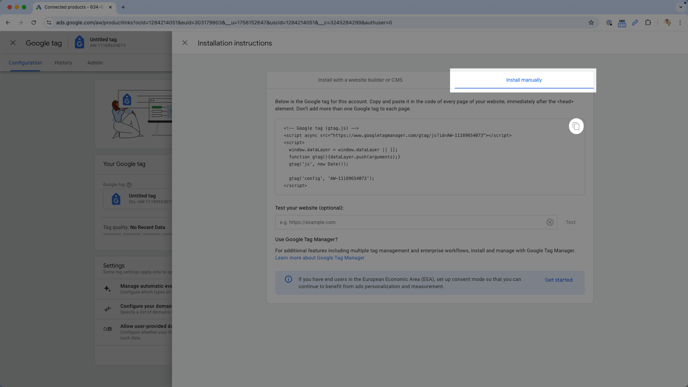The width and height of the screenshot is (688, 387).
Task: Open Learn more about Google Tag Manager link
Action: (319, 258)
